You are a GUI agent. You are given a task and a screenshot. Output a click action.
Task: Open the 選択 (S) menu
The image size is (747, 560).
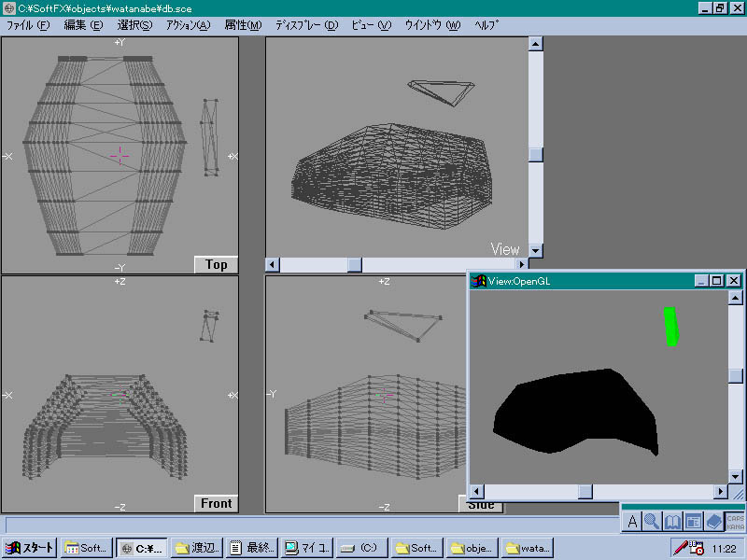[135, 25]
